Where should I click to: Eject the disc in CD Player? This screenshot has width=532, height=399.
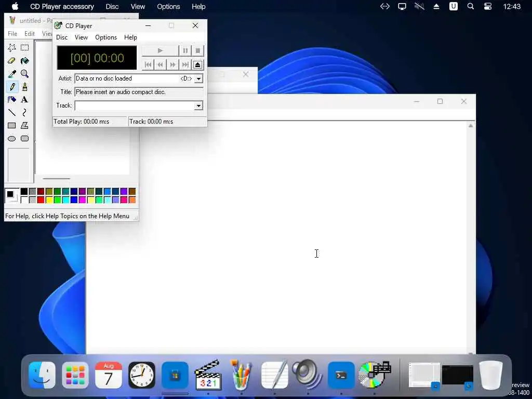pos(198,64)
